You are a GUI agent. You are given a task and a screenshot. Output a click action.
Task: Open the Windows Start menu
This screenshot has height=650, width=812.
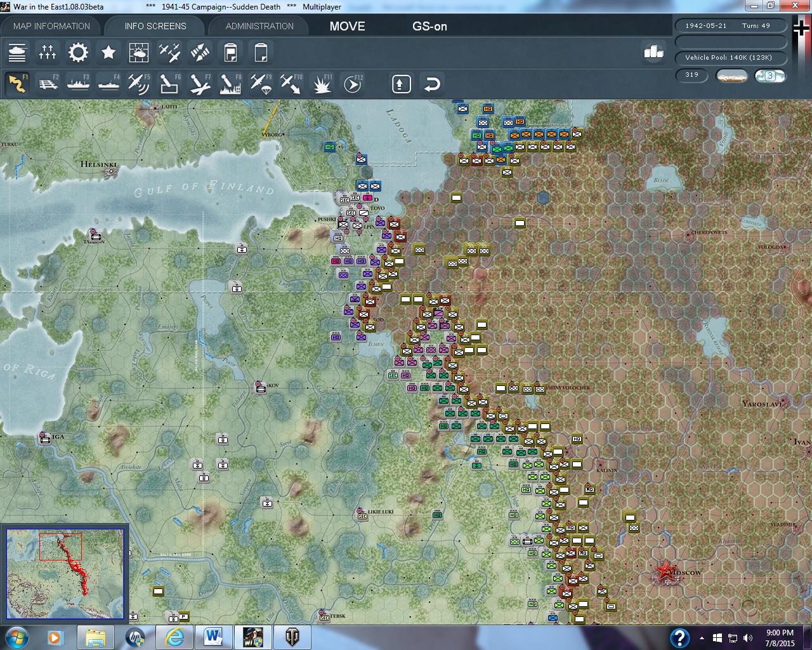pos(15,637)
